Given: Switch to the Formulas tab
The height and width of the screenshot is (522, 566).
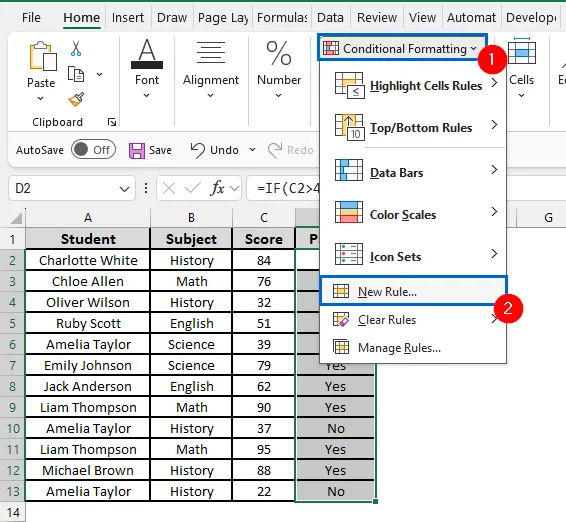Looking at the screenshot, I should pyautogui.click(x=282, y=17).
